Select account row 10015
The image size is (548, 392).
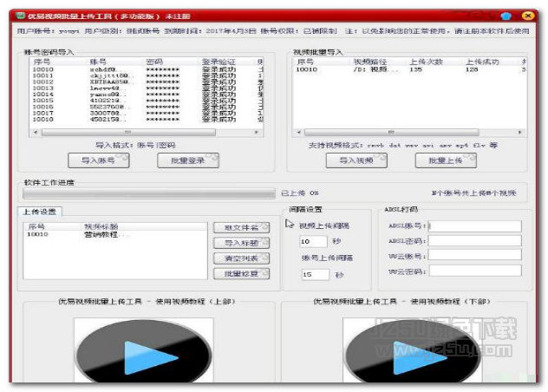pyautogui.click(x=147, y=101)
